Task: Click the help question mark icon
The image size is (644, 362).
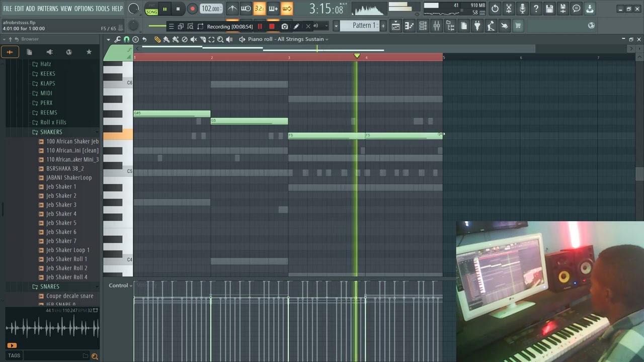Action: pos(536,9)
